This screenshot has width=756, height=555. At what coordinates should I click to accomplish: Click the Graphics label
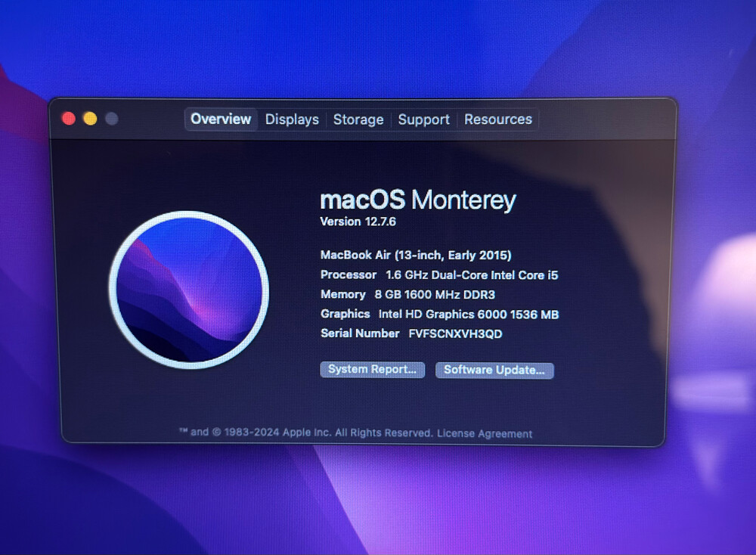[345, 314]
